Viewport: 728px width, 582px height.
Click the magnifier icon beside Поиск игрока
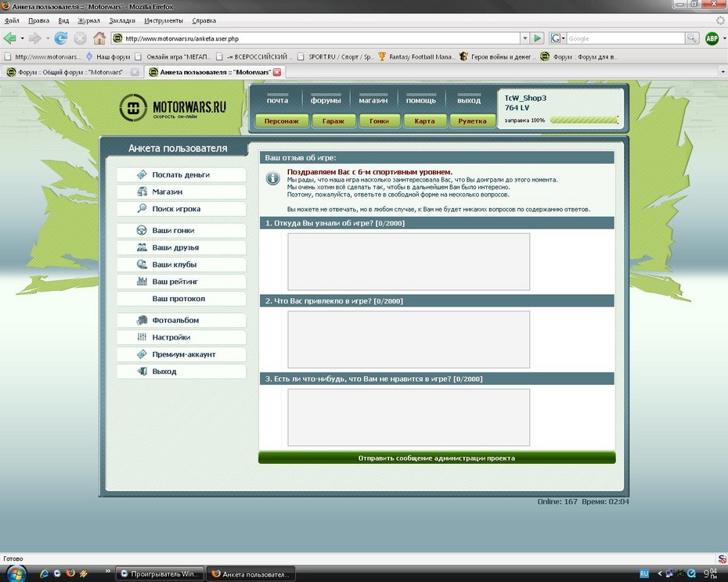[142, 208]
